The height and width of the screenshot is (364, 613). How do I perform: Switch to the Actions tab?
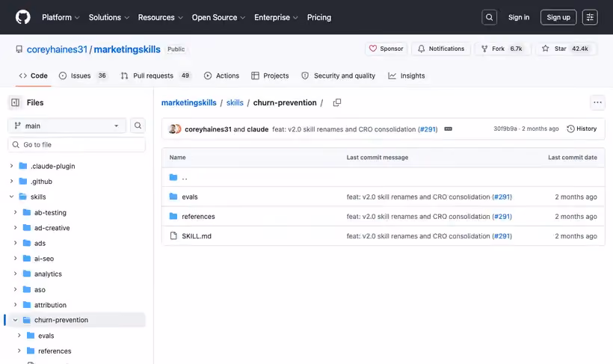point(221,75)
